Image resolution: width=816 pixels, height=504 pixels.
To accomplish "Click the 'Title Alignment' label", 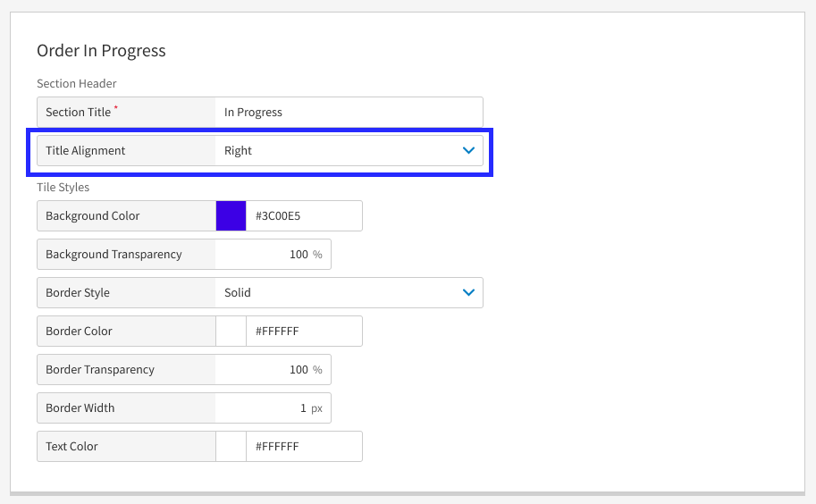I will [86, 151].
